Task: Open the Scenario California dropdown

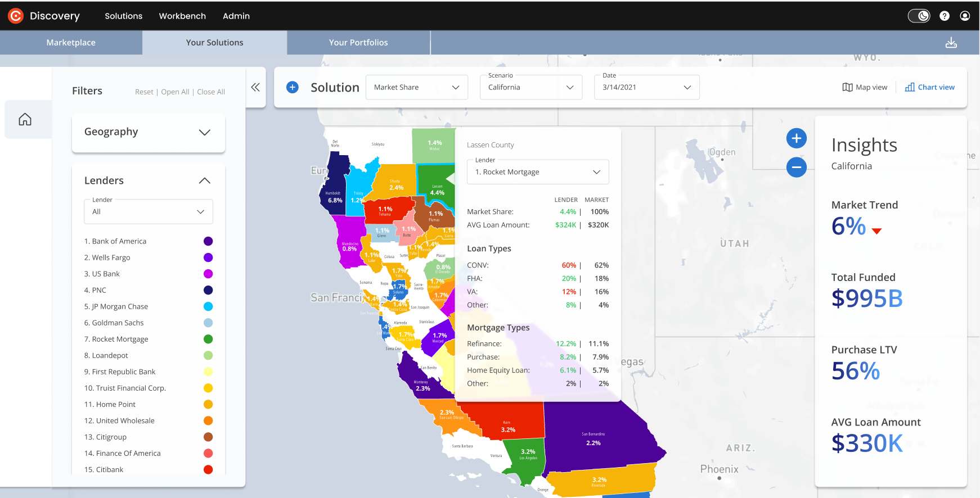Action: coord(531,87)
